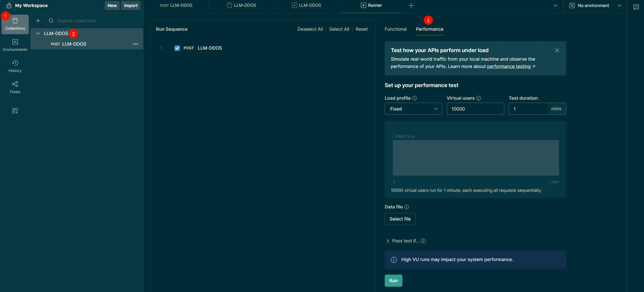Start the performance test with Run
Image resolution: width=644 pixels, height=292 pixels.
[393, 281]
